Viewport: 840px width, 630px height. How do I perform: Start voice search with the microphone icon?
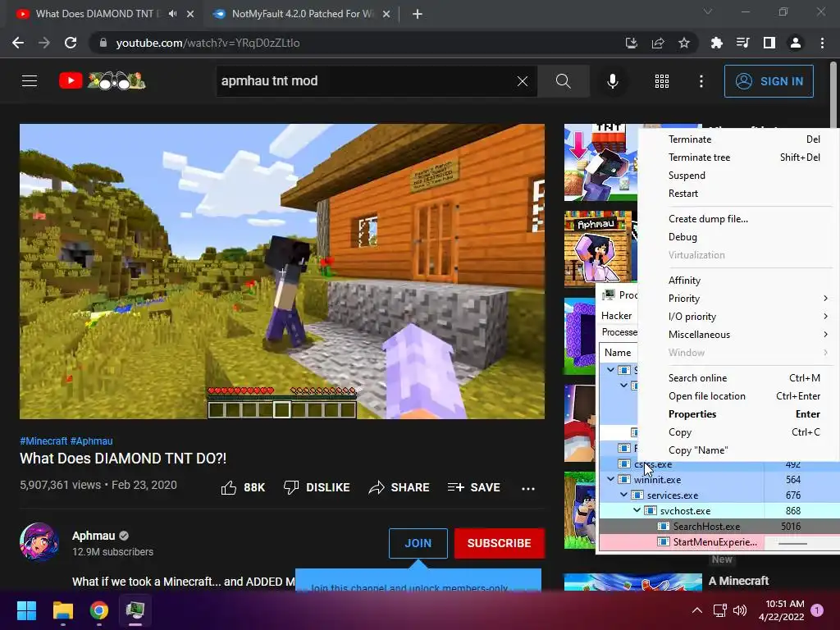click(x=612, y=81)
